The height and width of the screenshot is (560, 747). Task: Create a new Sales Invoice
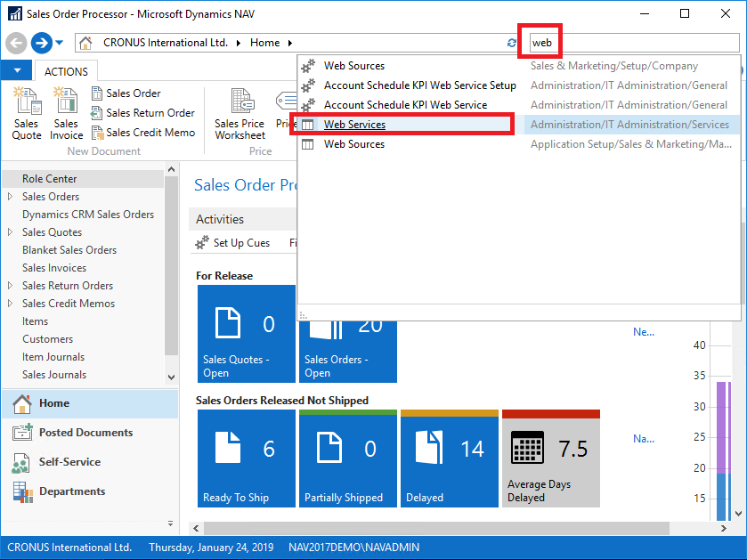point(66,114)
